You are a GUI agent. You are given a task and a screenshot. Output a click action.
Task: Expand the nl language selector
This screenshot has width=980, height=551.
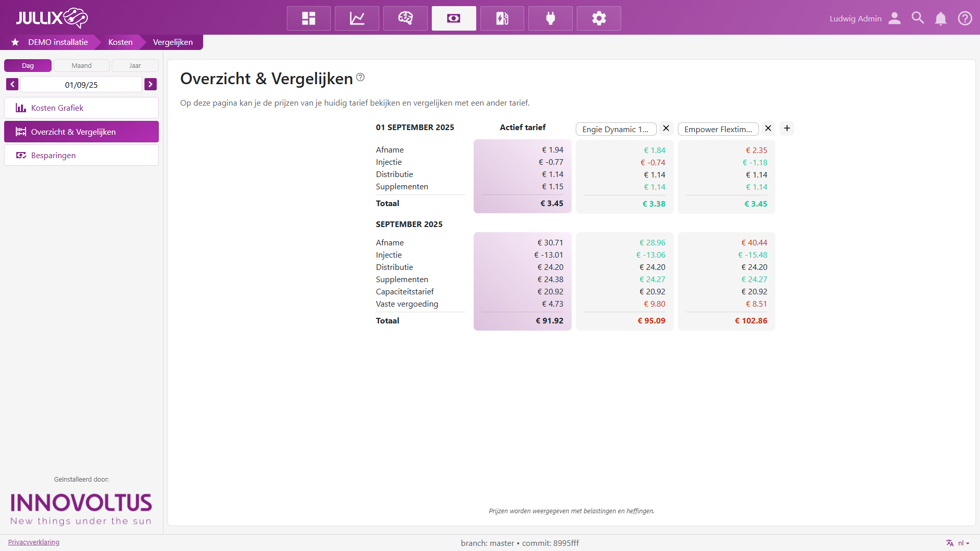coord(958,543)
